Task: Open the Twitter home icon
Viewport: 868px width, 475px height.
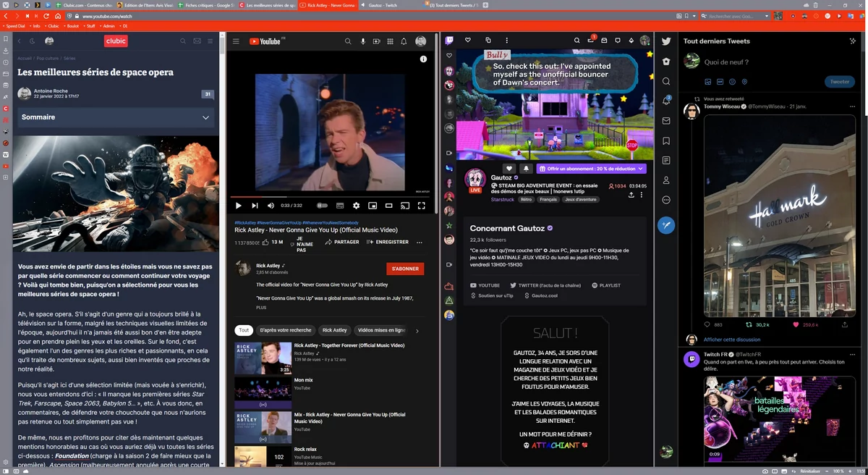Action: click(x=666, y=62)
